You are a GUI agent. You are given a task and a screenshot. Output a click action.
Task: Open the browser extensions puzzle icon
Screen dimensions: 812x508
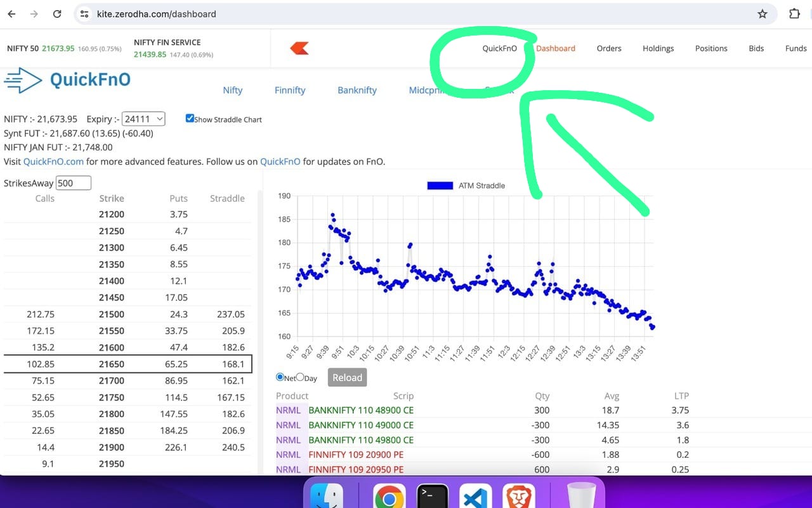(x=794, y=14)
